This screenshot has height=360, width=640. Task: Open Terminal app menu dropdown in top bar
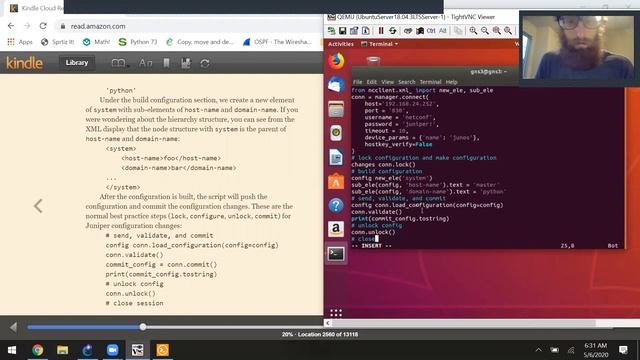pyautogui.click(x=380, y=44)
